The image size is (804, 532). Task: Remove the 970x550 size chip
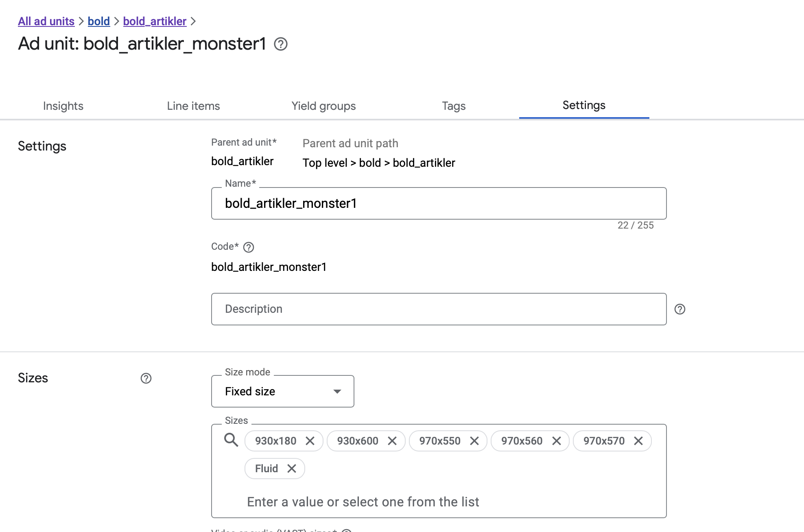[475, 440]
